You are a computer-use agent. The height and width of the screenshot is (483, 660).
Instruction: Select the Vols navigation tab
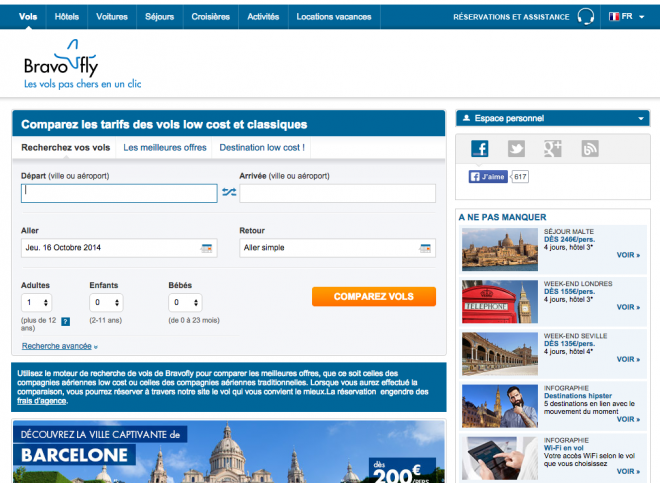click(28, 17)
